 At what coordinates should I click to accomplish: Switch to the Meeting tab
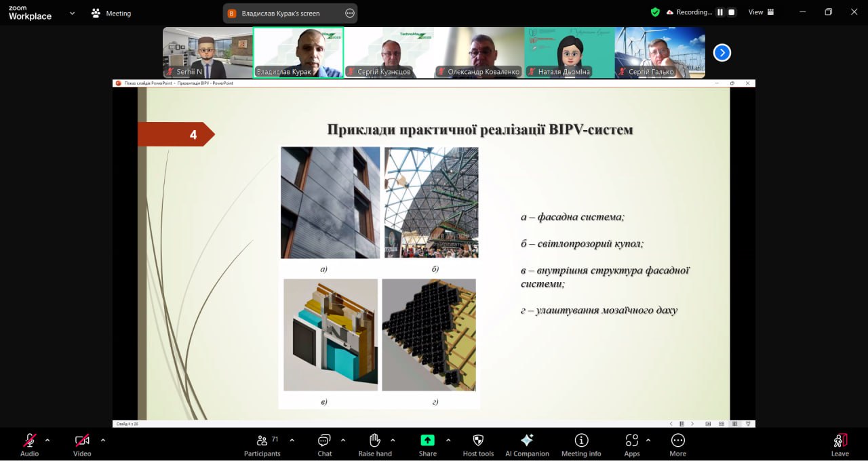pos(111,13)
